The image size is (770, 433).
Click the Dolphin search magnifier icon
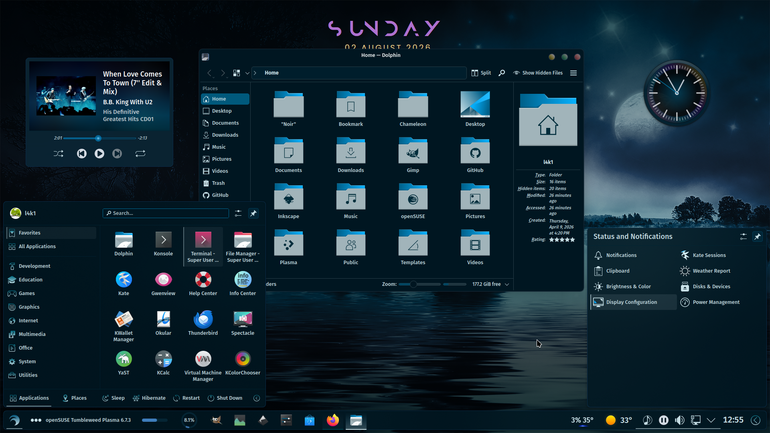(501, 73)
